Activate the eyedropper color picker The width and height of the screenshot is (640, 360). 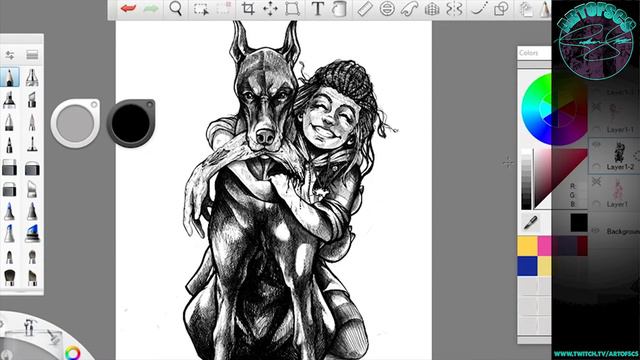530,222
